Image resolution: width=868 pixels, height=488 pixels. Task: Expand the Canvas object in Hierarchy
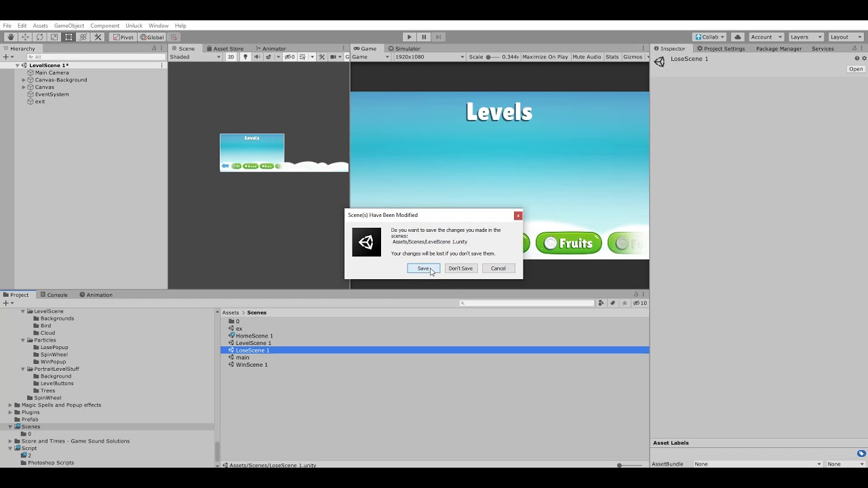coord(24,87)
